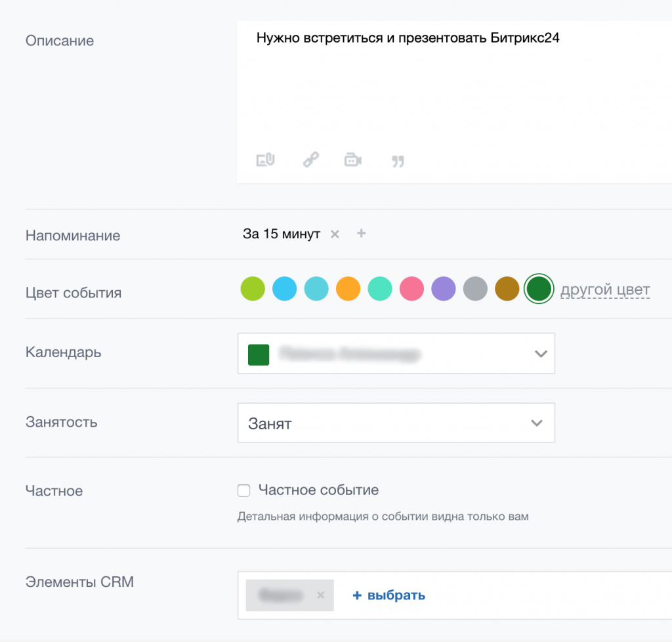Screen dimensions: 672x642
Task: Select the purple event color
Action: (x=444, y=289)
